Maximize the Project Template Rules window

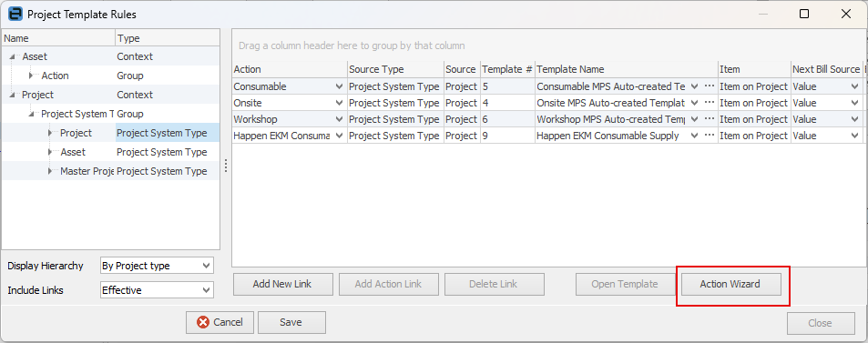click(x=804, y=15)
